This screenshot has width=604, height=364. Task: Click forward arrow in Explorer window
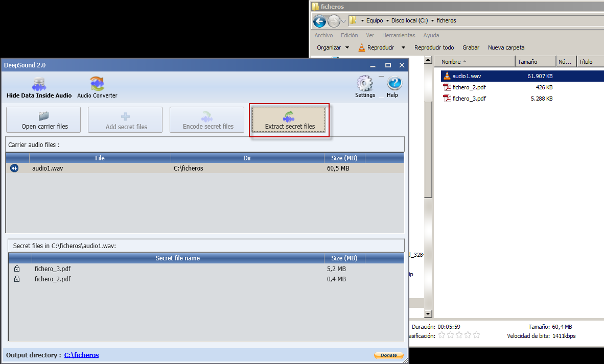(334, 21)
